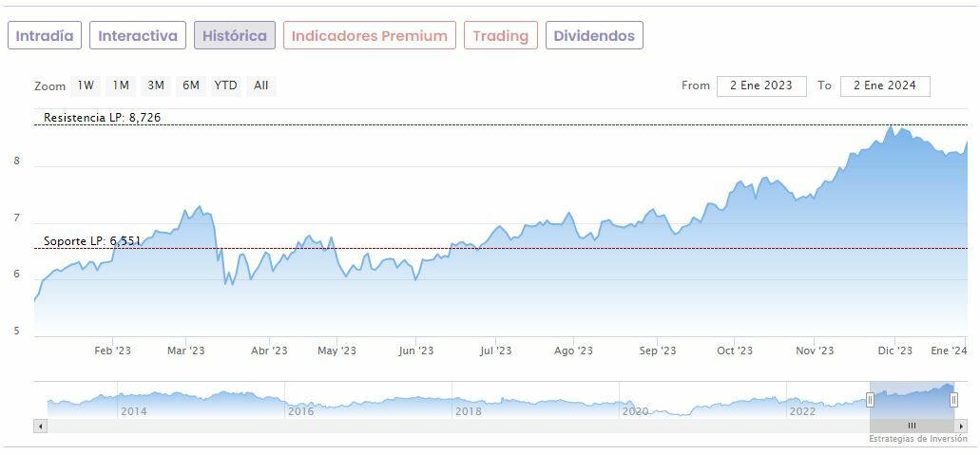Select the 1W zoom range

(86, 85)
